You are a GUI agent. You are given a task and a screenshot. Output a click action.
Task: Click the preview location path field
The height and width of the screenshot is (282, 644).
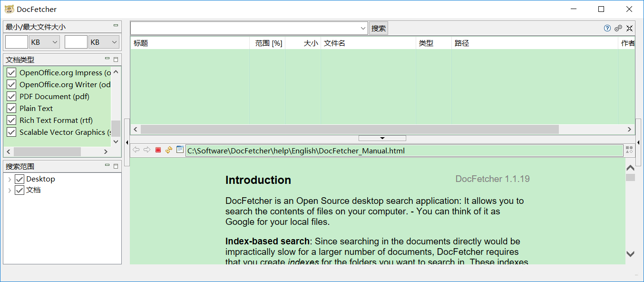(404, 151)
